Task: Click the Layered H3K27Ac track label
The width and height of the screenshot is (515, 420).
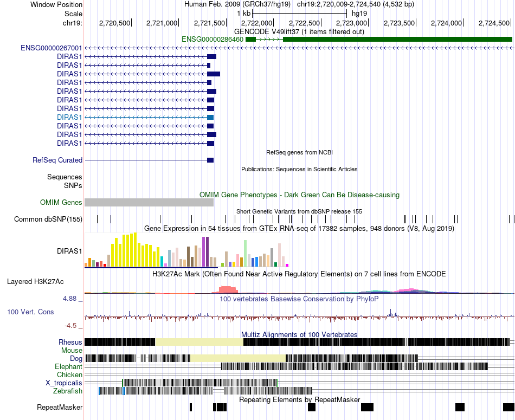Action: [35, 281]
